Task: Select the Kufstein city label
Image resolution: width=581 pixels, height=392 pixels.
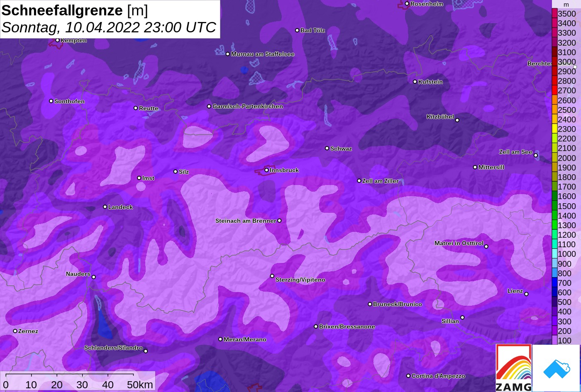Action: (430, 82)
